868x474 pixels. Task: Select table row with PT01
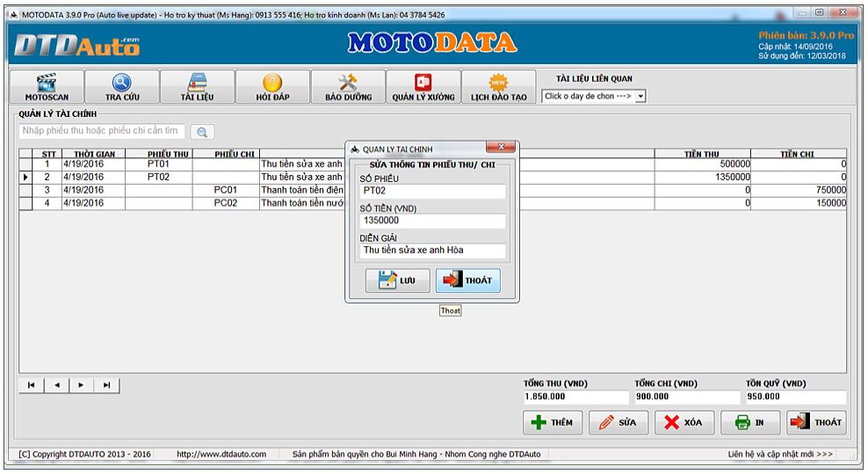coord(432,164)
